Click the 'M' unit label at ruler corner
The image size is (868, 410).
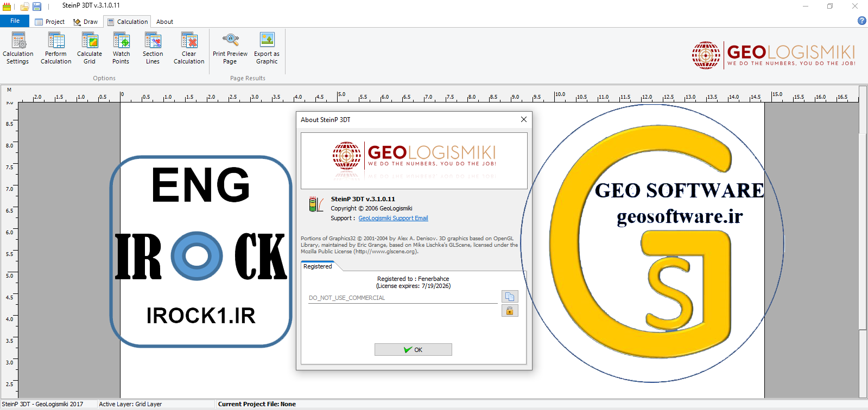[x=9, y=90]
